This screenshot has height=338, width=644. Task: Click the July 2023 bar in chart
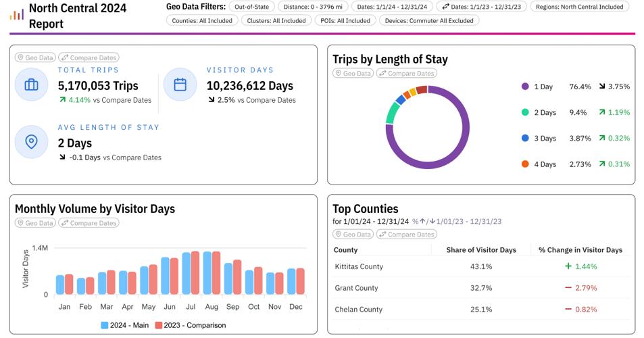point(195,272)
